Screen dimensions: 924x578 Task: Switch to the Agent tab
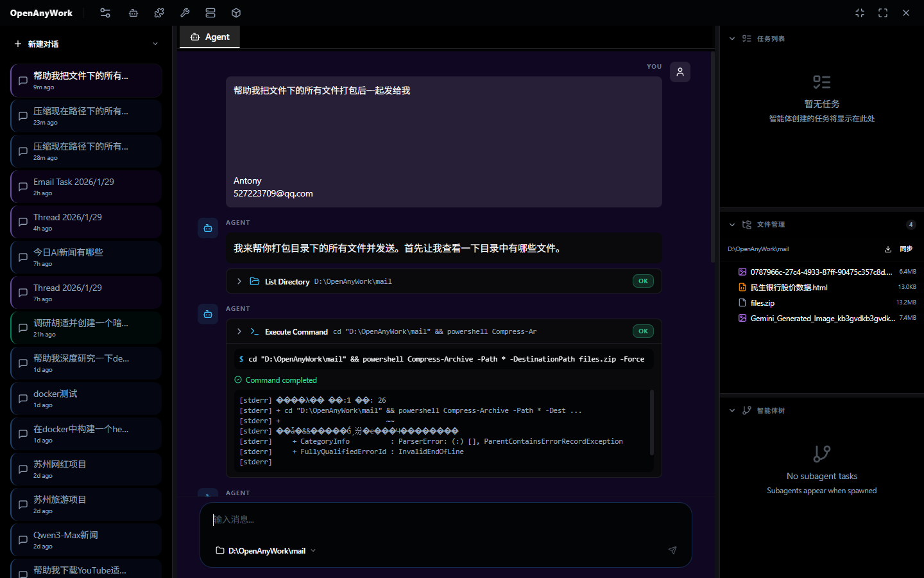tap(209, 37)
